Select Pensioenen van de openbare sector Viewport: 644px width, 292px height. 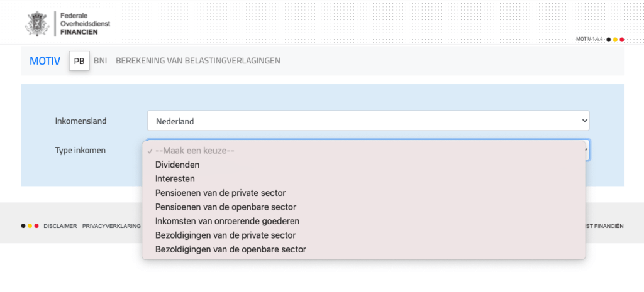[x=226, y=207]
